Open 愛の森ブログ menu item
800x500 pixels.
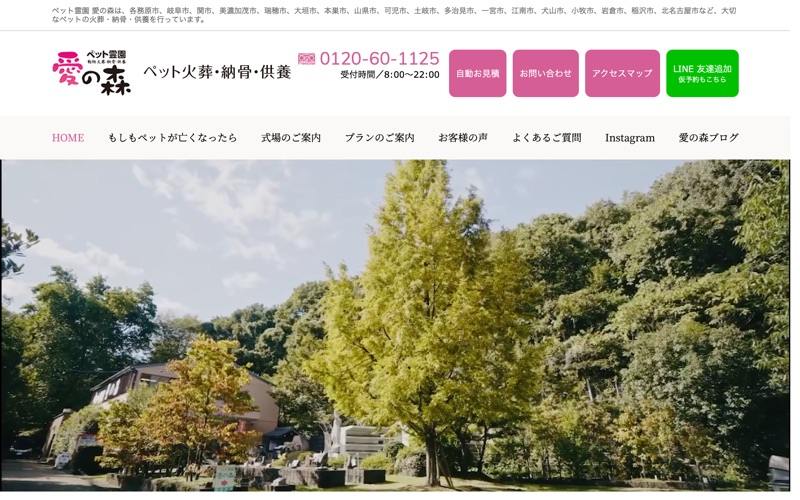(x=708, y=138)
